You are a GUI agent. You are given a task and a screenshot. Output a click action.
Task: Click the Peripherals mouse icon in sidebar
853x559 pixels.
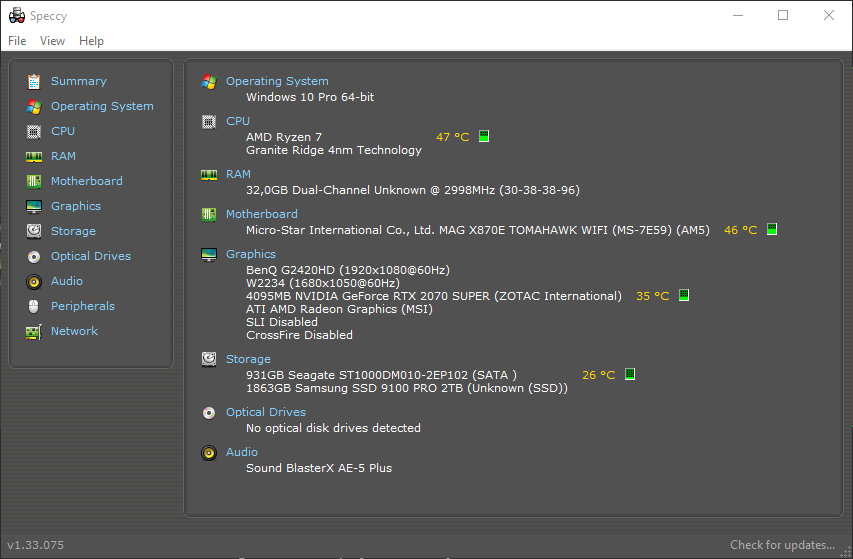(x=34, y=307)
